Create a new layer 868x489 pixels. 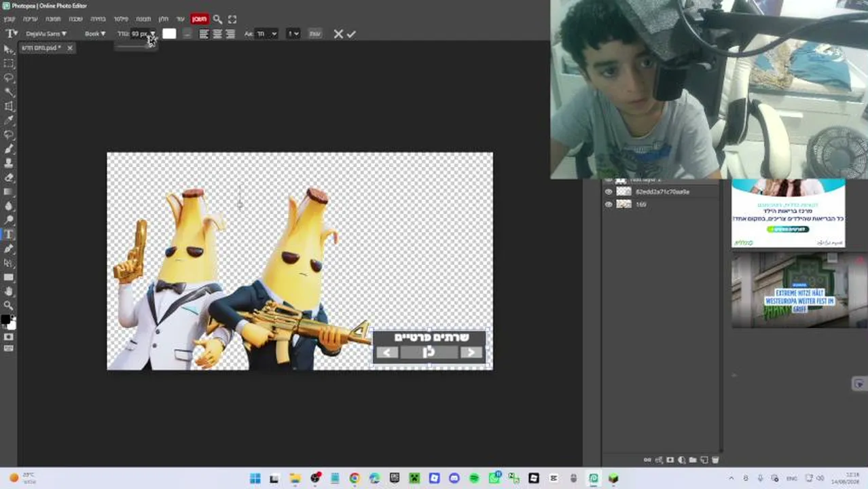(x=704, y=460)
